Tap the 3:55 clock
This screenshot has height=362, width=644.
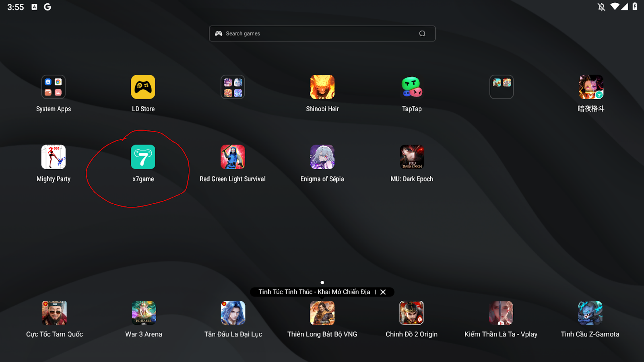point(16,7)
